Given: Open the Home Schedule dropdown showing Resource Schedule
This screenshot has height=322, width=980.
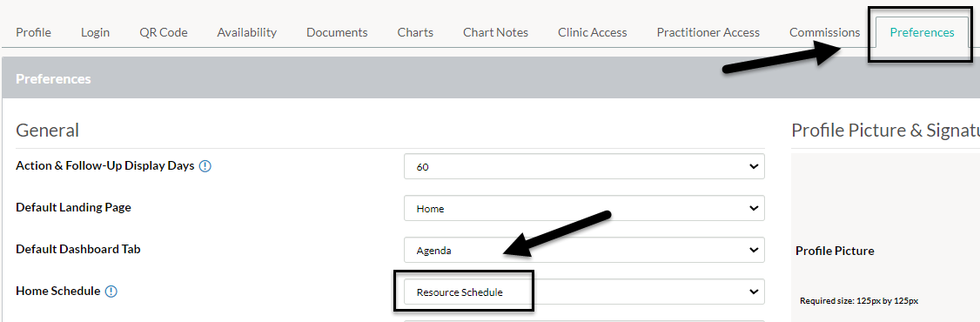Looking at the screenshot, I should 584,292.
